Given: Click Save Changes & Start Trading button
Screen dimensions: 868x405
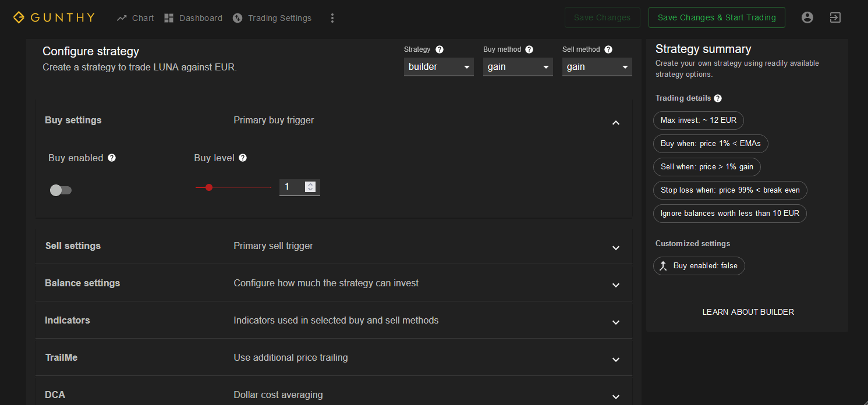Looking at the screenshot, I should tap(717, 17).
